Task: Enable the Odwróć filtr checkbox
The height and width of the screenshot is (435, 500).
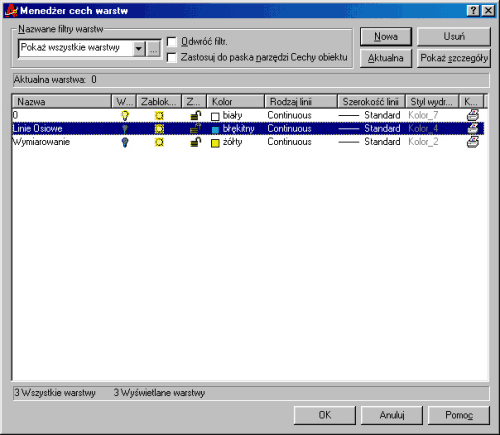Action: (171, 42)
